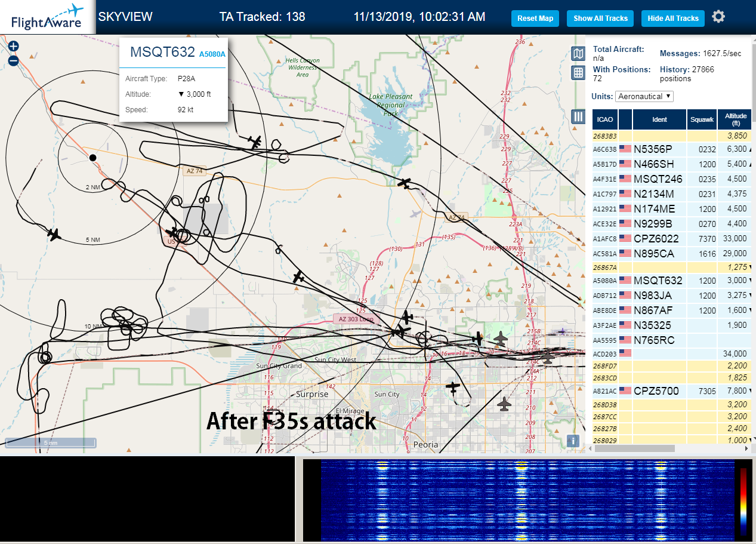Sort table by Altitude (ft) column header

coord(736,119)
